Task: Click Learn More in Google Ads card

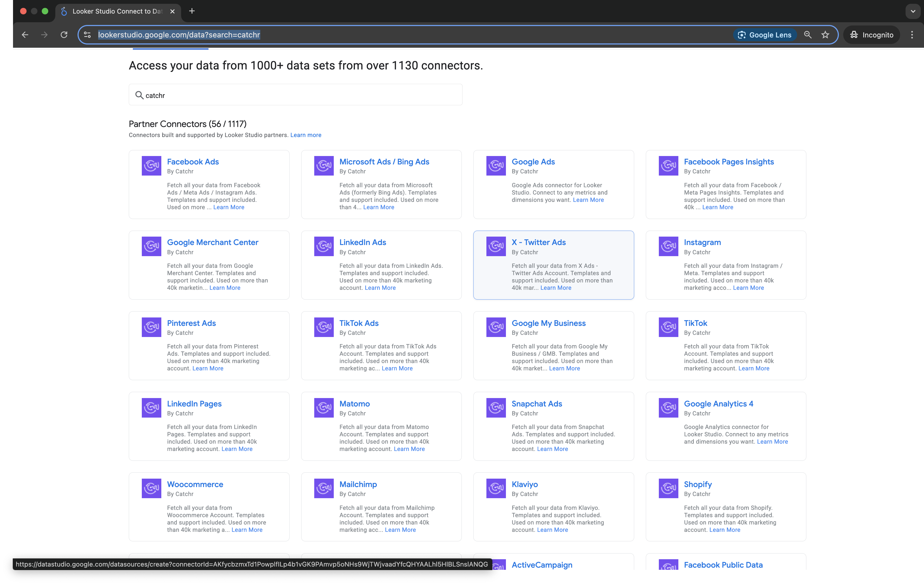Action: click(588, 200)
